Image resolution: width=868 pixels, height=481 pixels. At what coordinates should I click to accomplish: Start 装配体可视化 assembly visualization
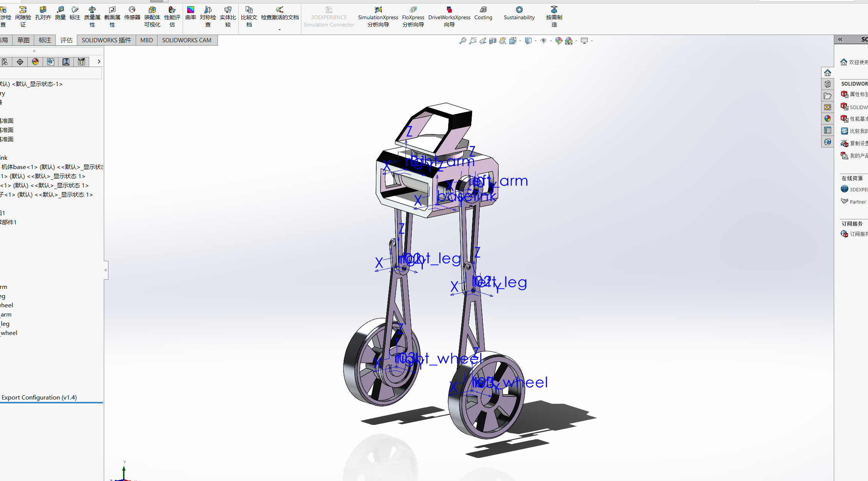coord(152,17)
